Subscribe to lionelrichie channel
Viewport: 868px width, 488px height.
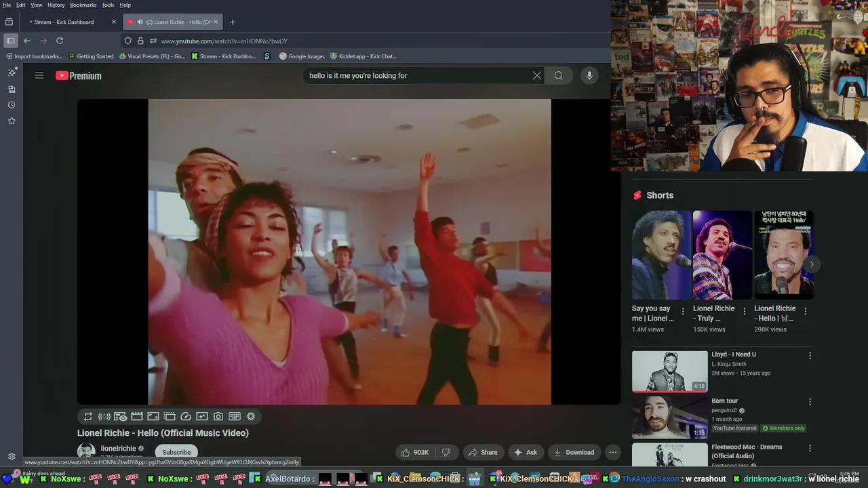click(x=176, y=452)
